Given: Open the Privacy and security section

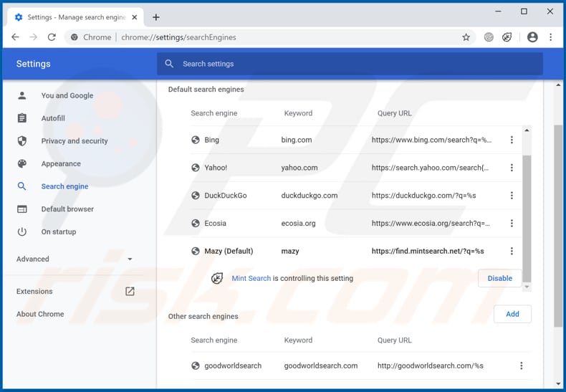Looking at the screenshot, I should pyautogui.click(x=75, y=141).
